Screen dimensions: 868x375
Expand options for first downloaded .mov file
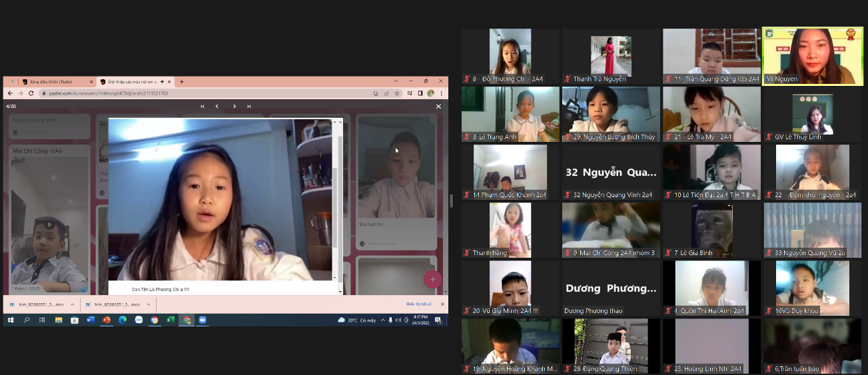[71, 304]
